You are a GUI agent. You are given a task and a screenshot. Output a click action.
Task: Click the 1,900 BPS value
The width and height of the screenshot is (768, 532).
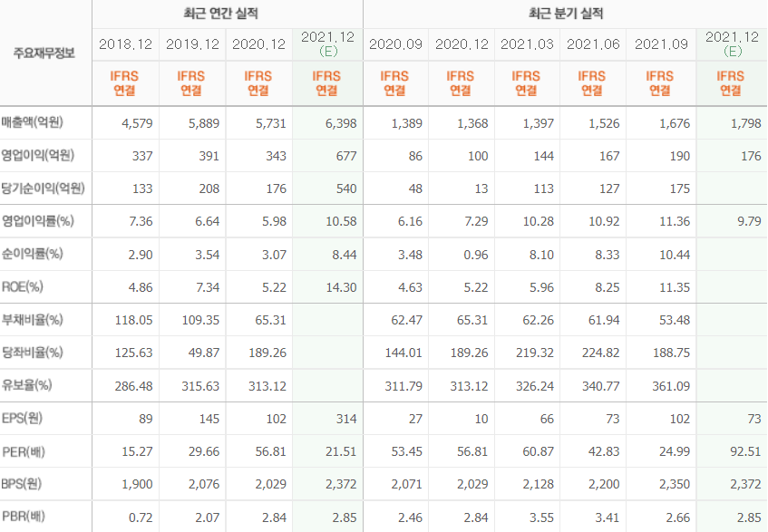click(x=137, y=485)
